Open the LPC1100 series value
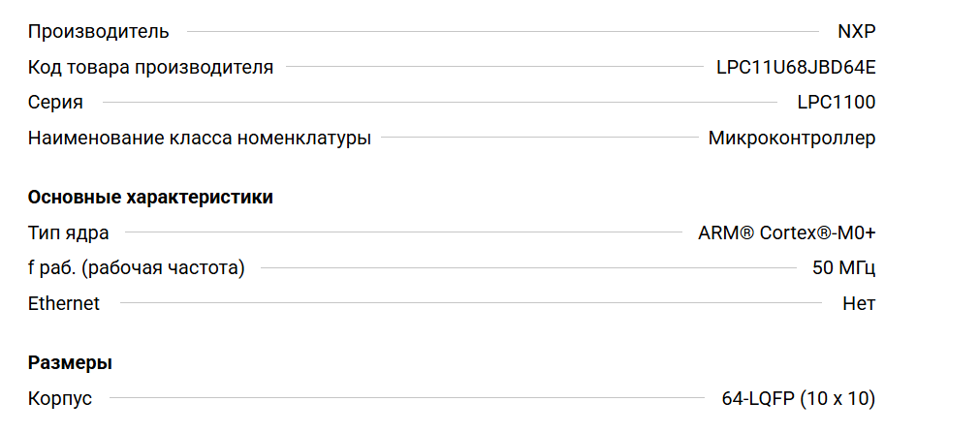980x433 pixels. click(836, 103)
